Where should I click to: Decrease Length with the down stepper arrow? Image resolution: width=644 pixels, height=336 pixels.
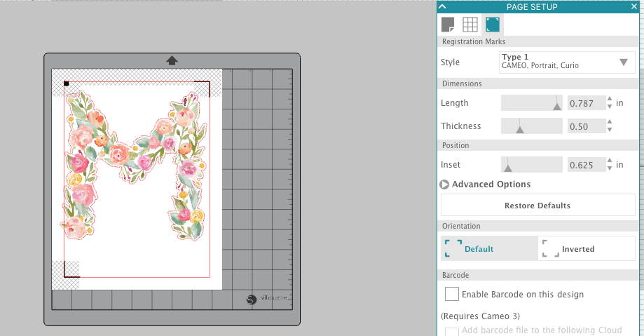pyautogui.click(x=610, y=107)
